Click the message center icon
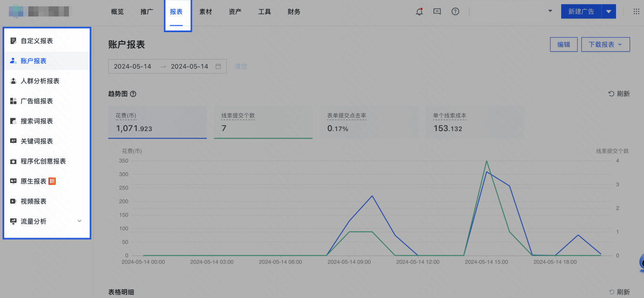 coord(437,11)
